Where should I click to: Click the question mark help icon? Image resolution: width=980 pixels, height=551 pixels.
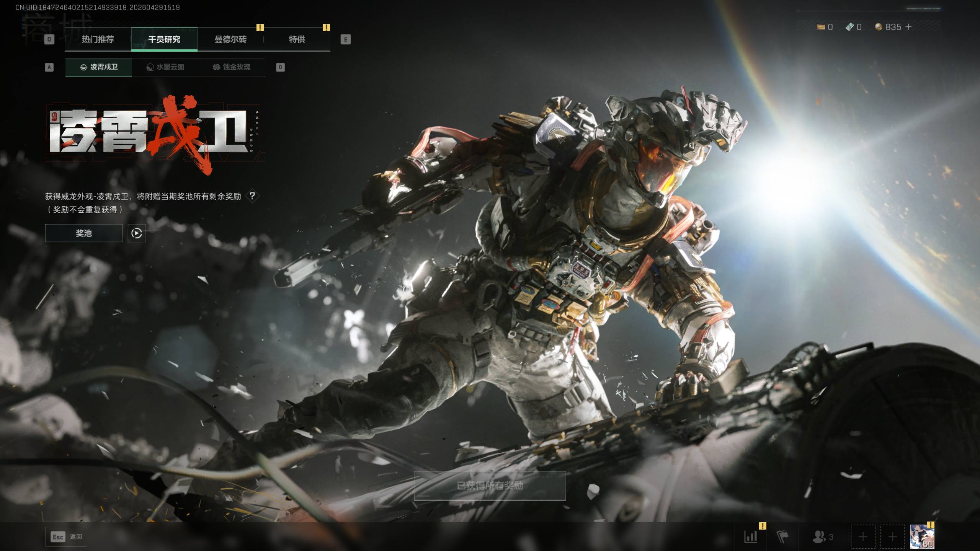(252, 196)
